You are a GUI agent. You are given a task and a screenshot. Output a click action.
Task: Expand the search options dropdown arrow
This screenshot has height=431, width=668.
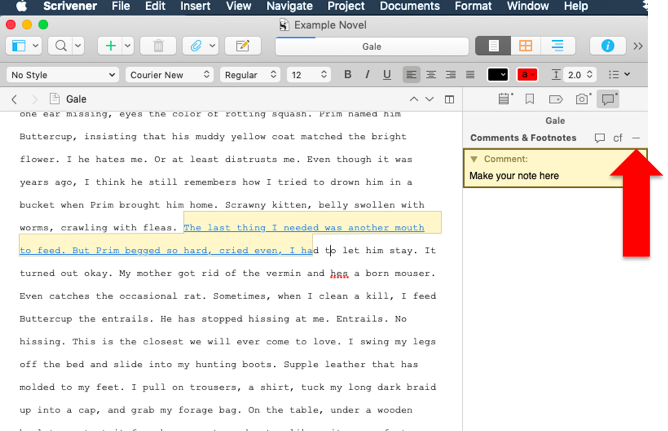tap(78, 46)
